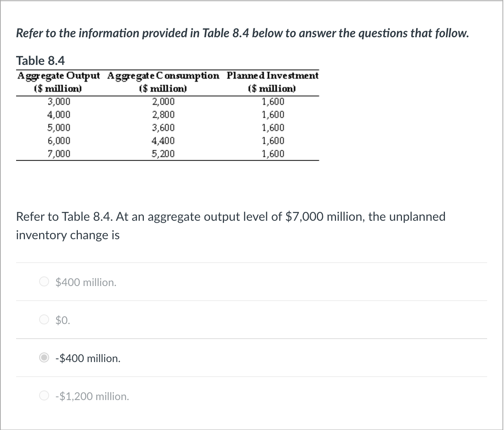The width and height of the screenshot is (504, 430).
Task: Click the Planned Investment column header
Action: click(x=273, y=76)
